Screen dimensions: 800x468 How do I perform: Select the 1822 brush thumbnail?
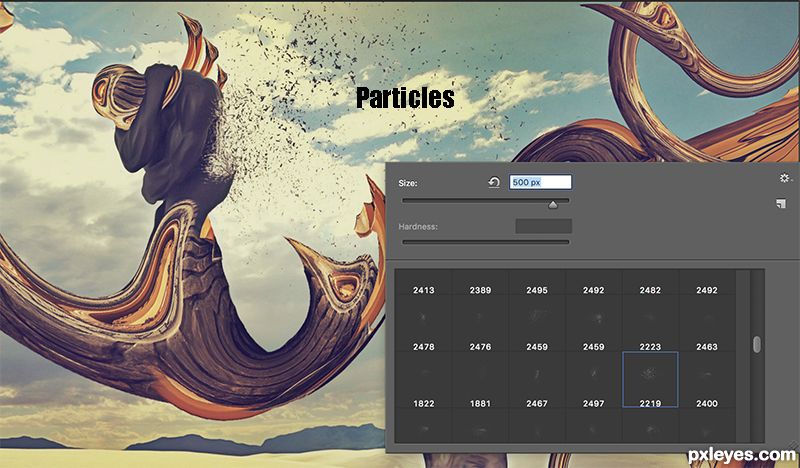pos(423,380)
